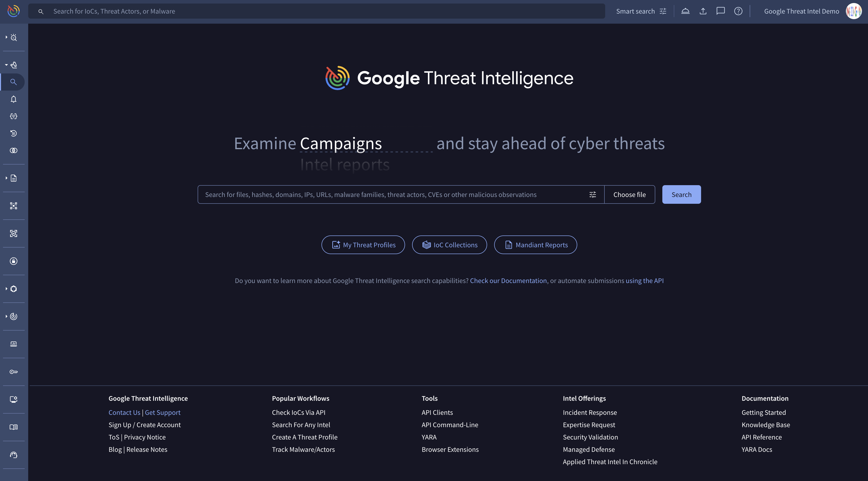Click the Mandiant Reports button

[535, 245]
